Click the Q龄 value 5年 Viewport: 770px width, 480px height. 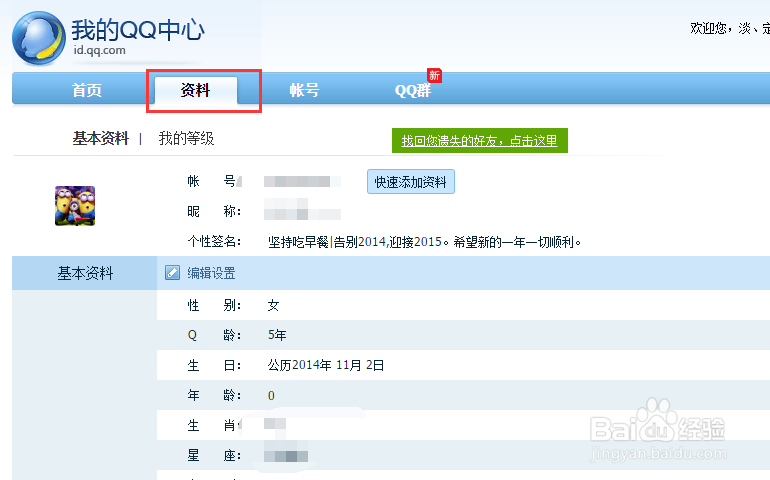pos(277,335)
